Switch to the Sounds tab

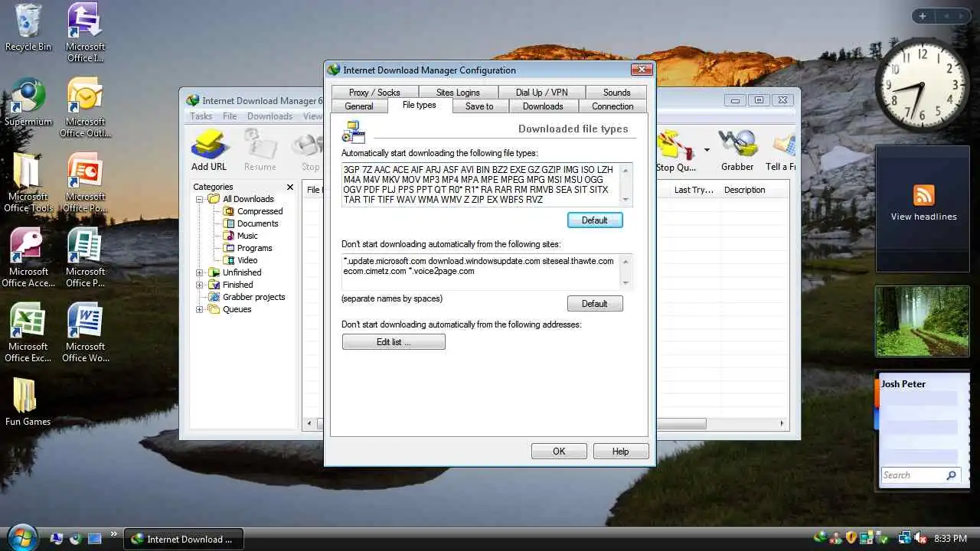point(616,93)
